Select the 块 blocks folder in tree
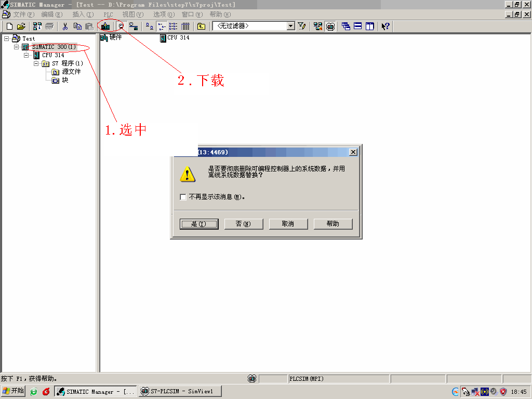Image resolution: width=532 pixels, height=399 pixels. click(x=65, y=80)
